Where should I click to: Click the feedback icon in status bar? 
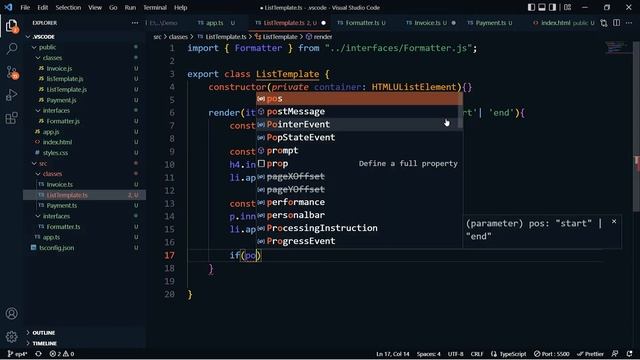point(615,354)
